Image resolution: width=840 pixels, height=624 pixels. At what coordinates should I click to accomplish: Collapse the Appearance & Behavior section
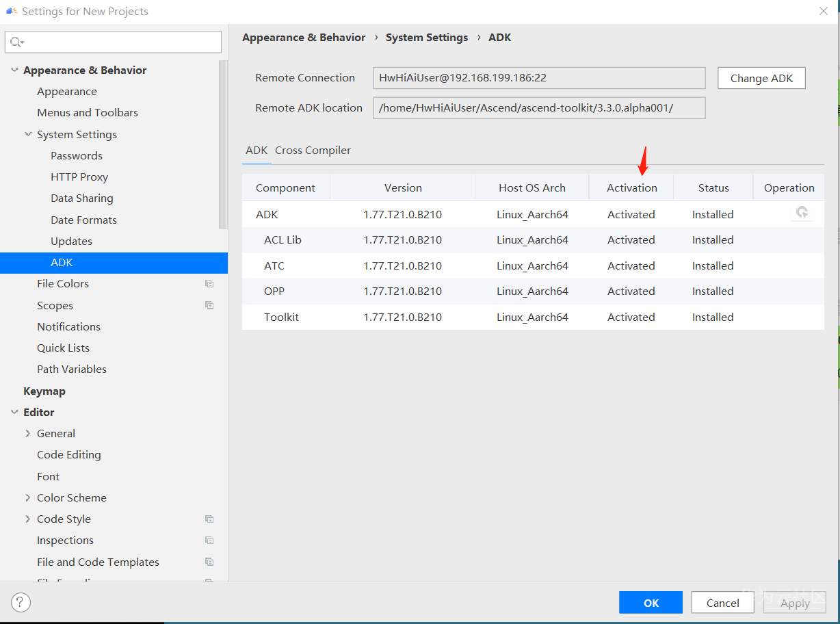(x=14, y=70)
